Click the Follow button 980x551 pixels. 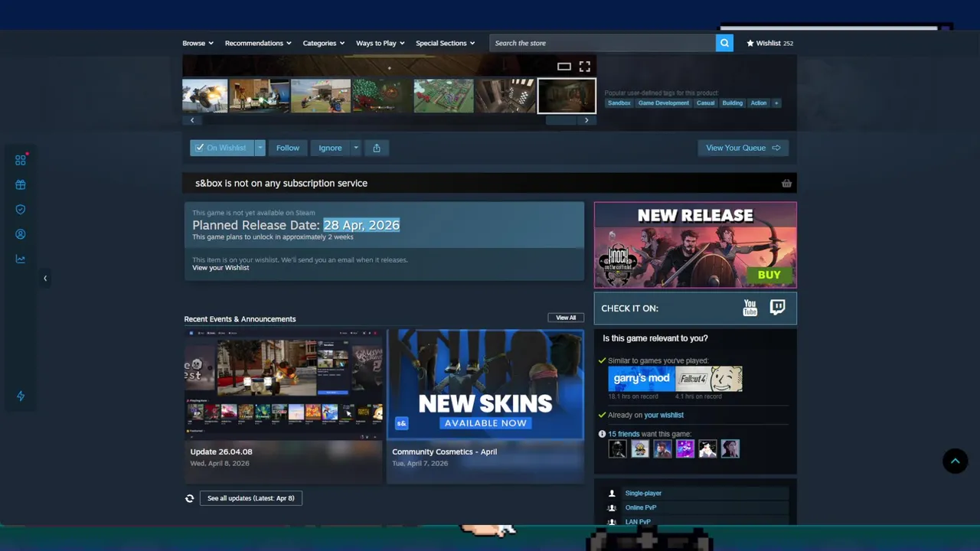pyautogui.click(x=288, y=148)
